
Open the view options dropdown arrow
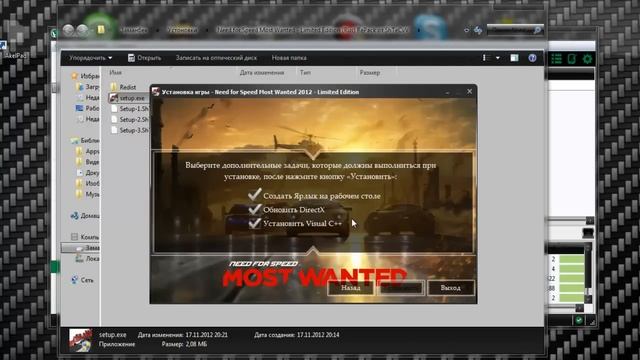pos(498,58)
